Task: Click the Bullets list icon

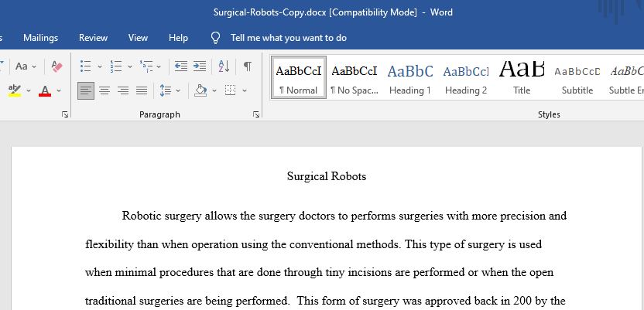Action: pos(85,66)
